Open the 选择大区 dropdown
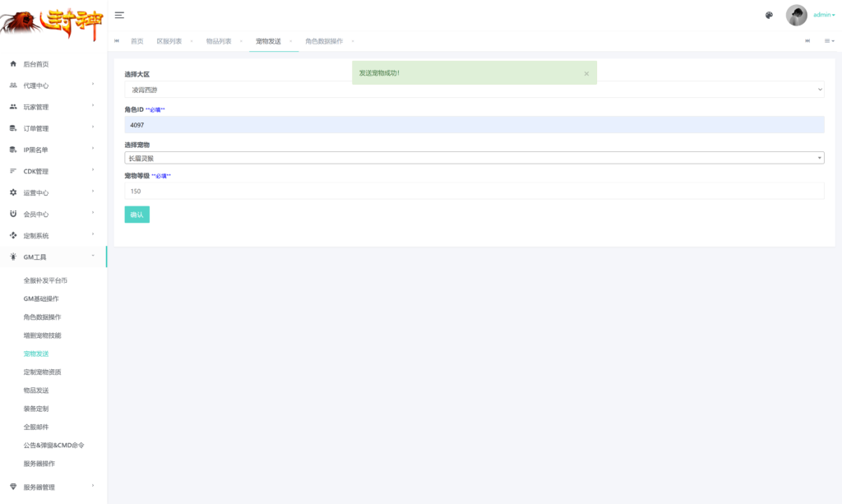 click(x=474, y=89)
